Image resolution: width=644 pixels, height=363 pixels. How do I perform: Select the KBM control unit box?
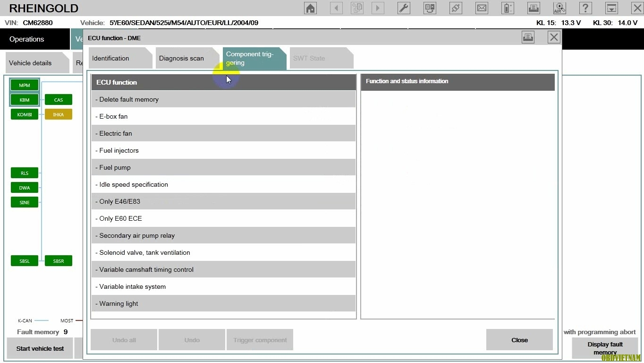tap(25, 100)
